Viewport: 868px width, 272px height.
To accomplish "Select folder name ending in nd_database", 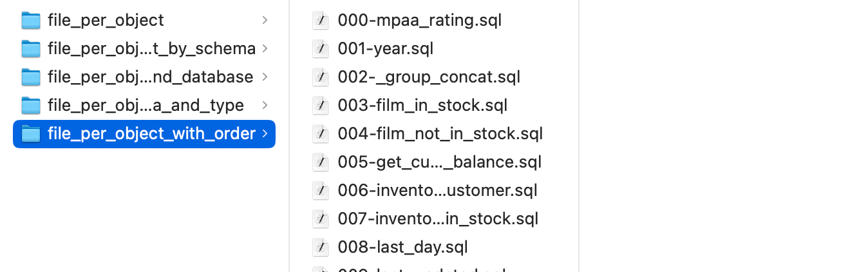I will point(150,77).
